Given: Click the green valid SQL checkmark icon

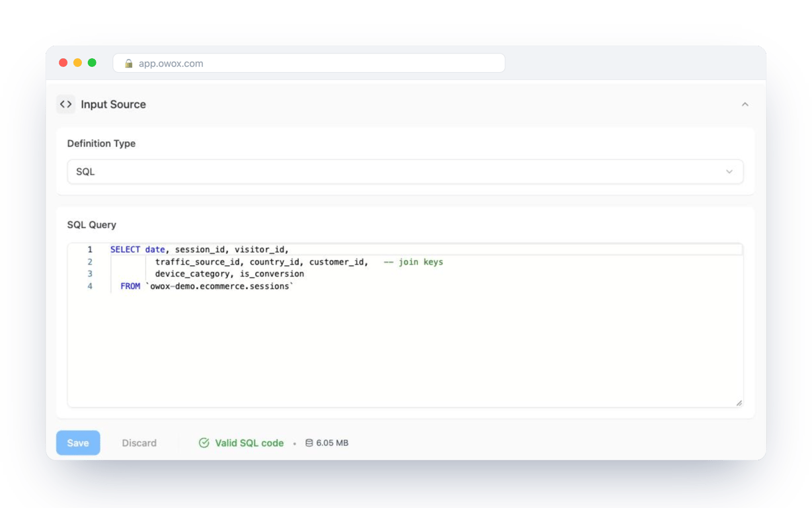Looking at the screenshot, I should point(204,443).
